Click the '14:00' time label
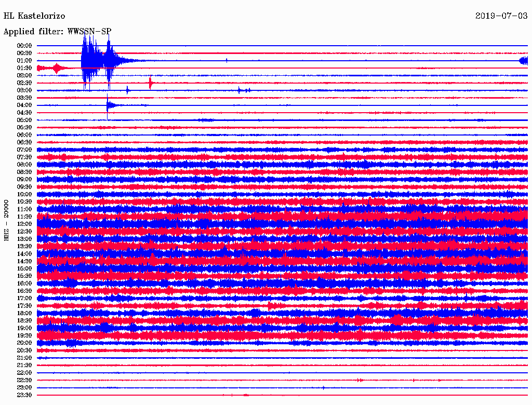 (x=24, y=254)
